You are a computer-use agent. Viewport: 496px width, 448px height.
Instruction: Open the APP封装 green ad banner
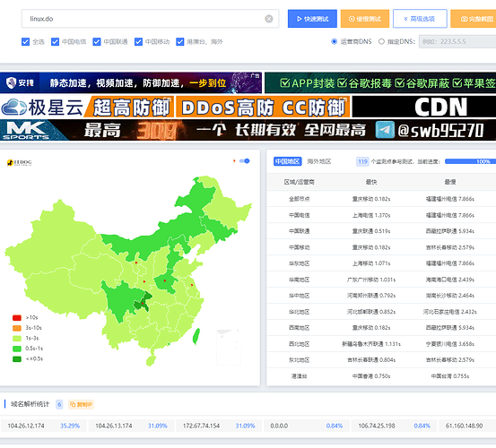click(380, 82)
